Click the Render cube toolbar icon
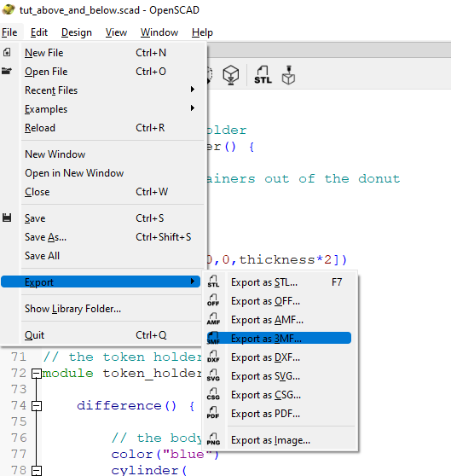 point(231,75)
